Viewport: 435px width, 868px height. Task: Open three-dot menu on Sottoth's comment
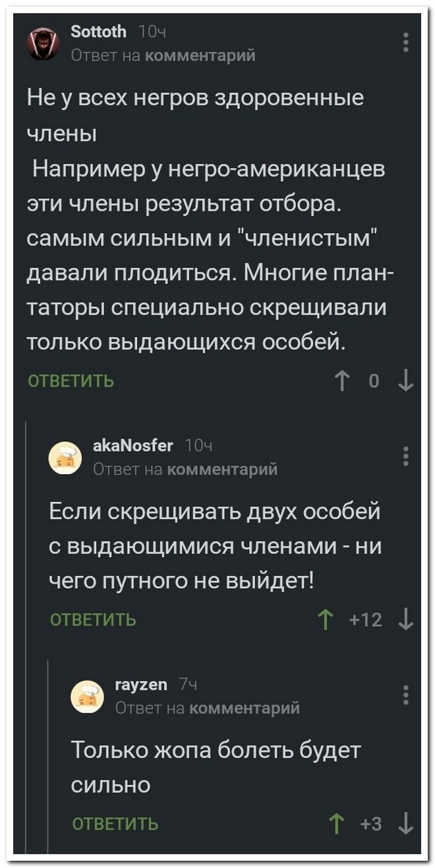pyautogui.click(x=406, y=41)
